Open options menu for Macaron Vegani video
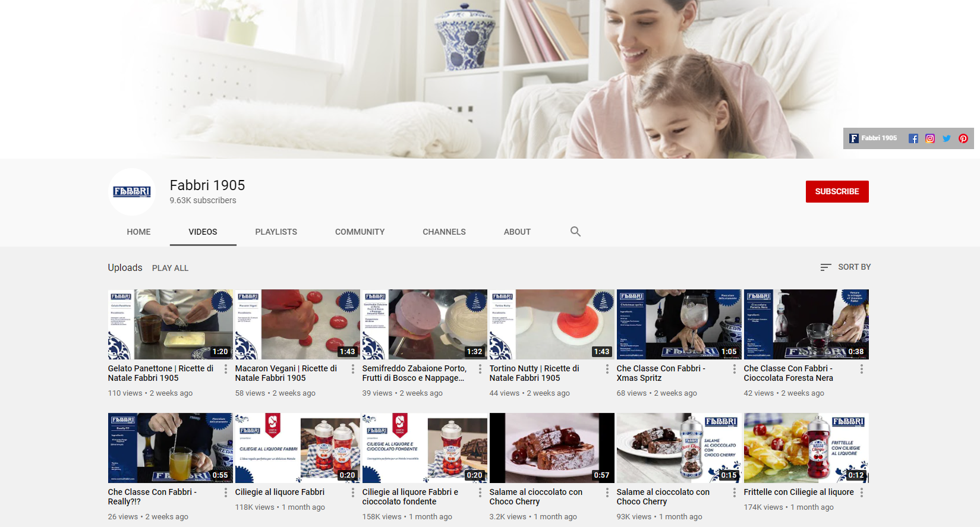Viewport: 980px width, 527px height. tap(353, 369)
